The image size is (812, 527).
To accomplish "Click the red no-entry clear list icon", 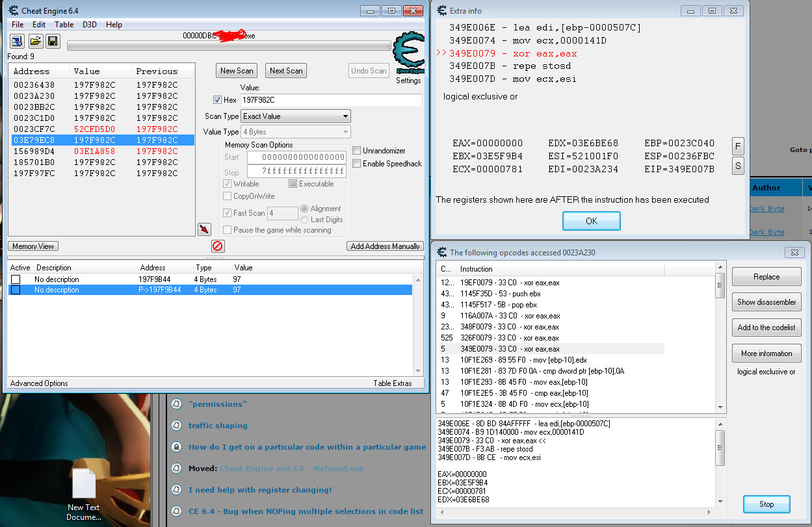I will pos(218,246).
